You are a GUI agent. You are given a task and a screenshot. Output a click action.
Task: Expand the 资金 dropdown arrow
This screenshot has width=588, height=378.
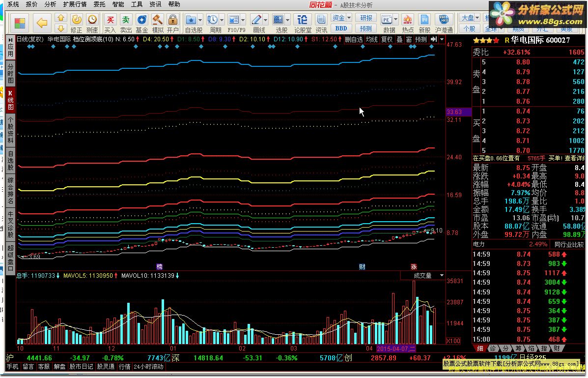pyautogui.click(x=349, y=18)
